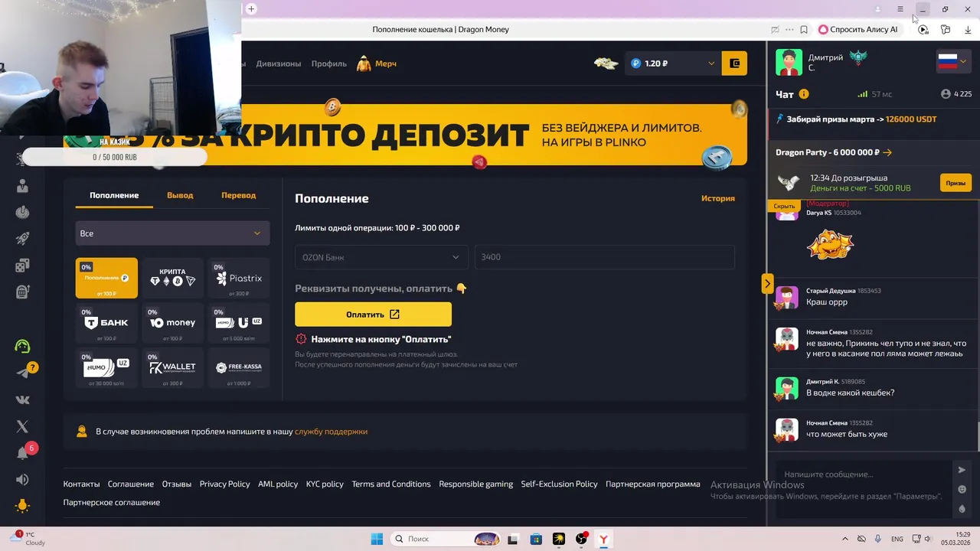Screen dimensions: 980x551
Task: Select the Free-Kassa payment method
Action: click(239, 367)
